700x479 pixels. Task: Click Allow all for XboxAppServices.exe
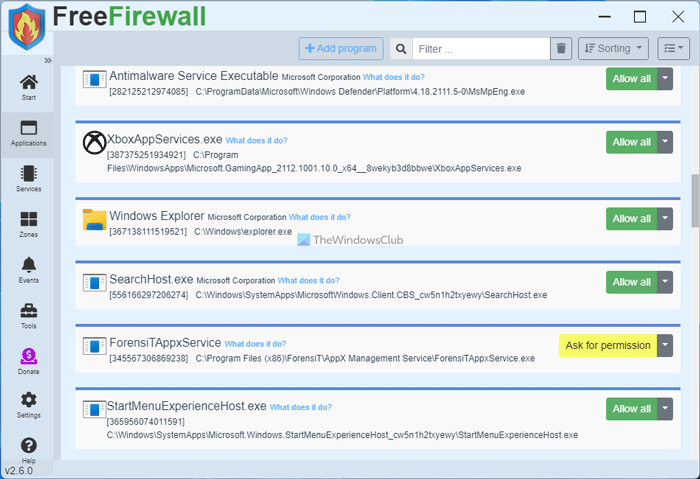(631, 142)
